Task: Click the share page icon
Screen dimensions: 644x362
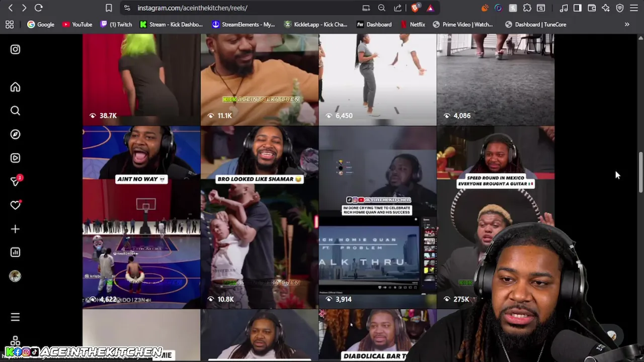Action: (397, 8)
